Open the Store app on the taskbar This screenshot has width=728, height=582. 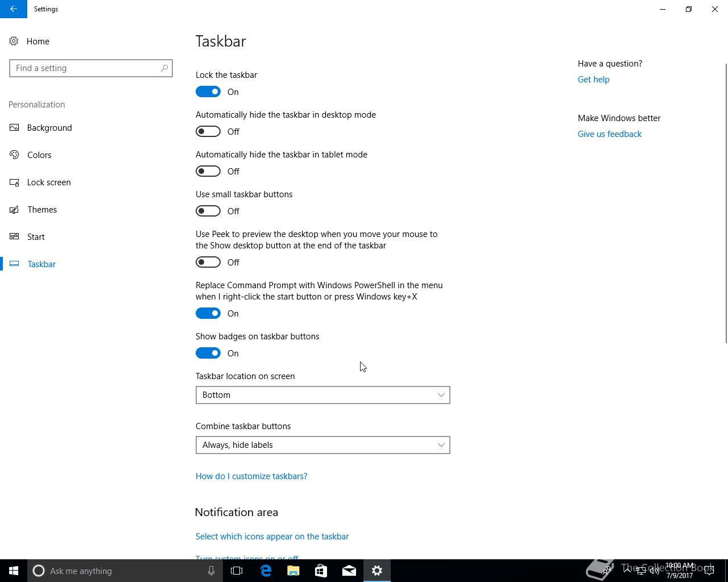(321, 571)
